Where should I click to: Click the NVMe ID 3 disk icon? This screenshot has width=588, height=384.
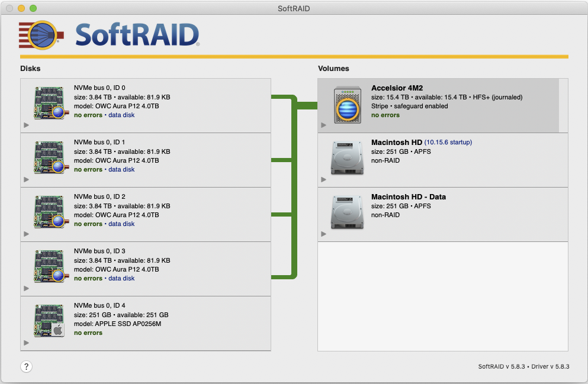[49, 266]
